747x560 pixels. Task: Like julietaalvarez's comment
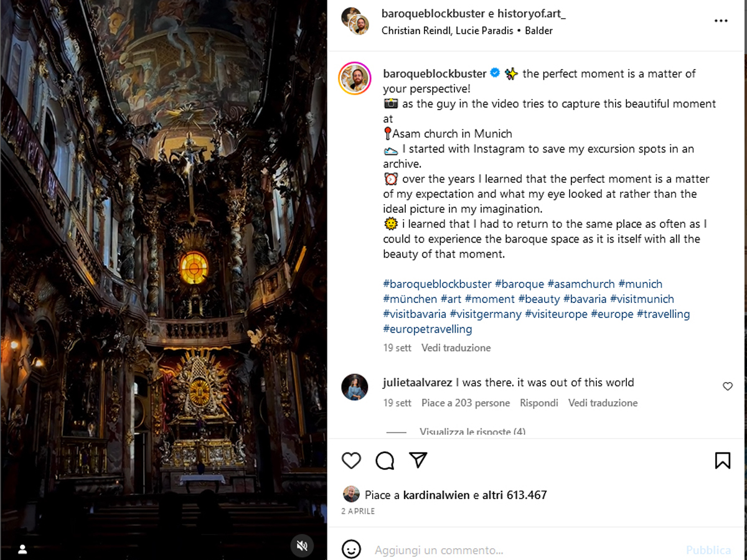[728, 386]
